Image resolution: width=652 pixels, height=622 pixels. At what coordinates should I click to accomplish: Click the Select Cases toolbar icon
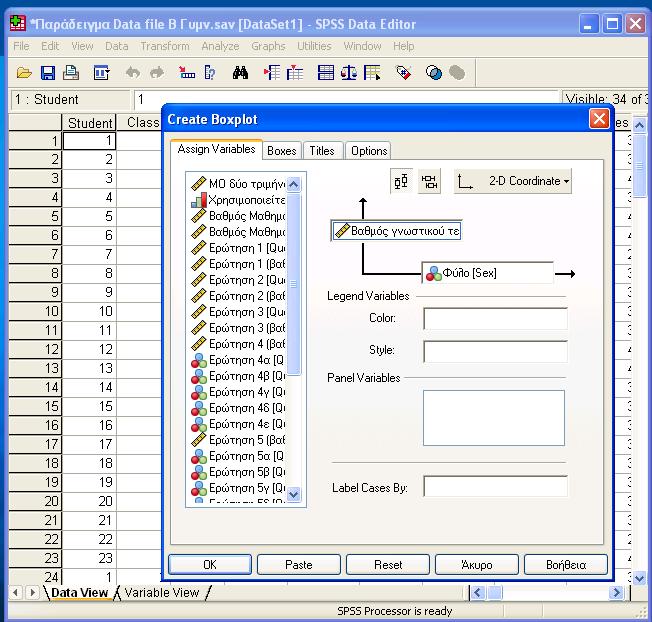(x=372, y=73)
